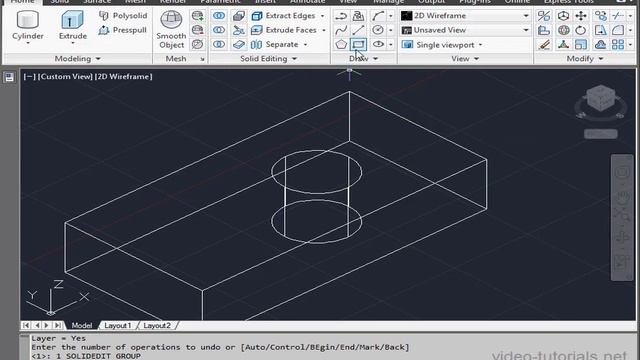
Task: Expand the Modeling panel
Action: [x=78, y=59]
